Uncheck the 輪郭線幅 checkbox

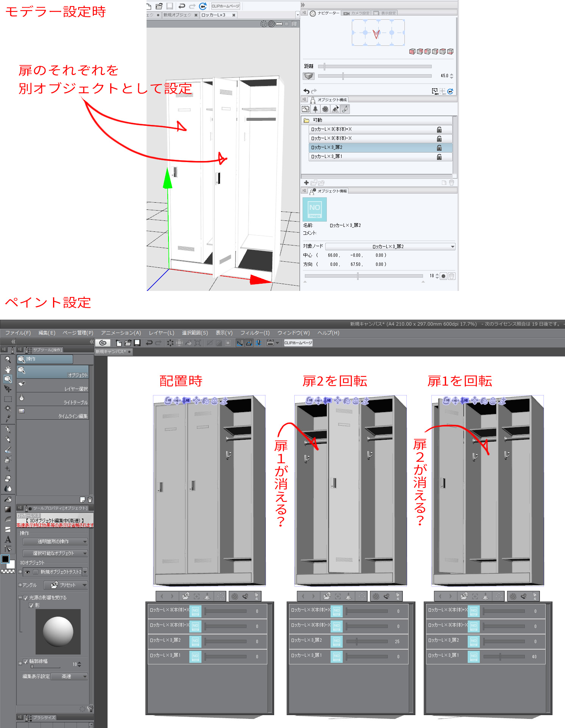pos(25,661)
